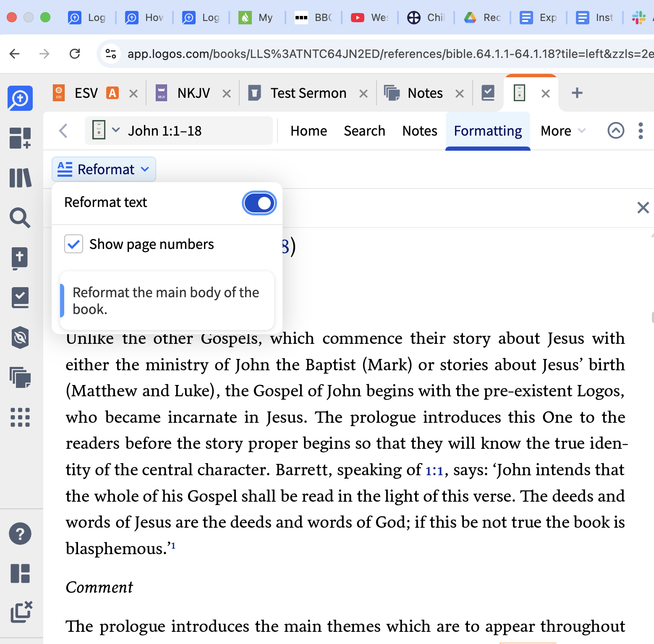Screen dimensions: 654x644
Task: Open the hexagon tools icon in sidebar
Action: pyautogui.click(x=20, y=338)
